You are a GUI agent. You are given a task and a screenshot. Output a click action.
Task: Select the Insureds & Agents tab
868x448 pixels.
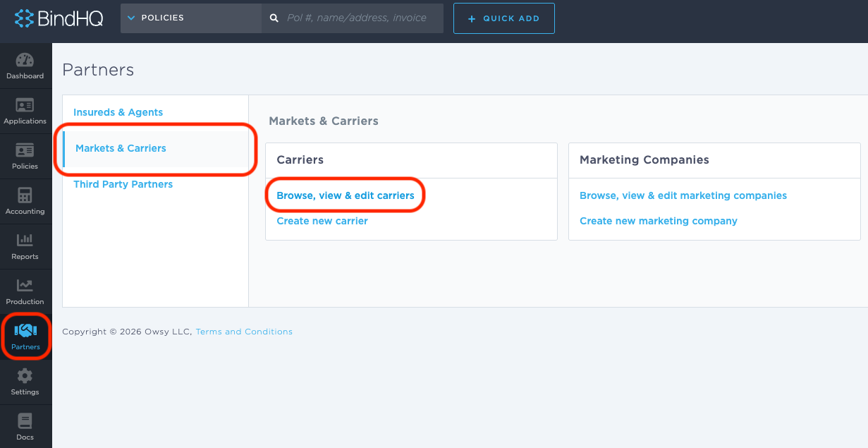tap(118, 112)
